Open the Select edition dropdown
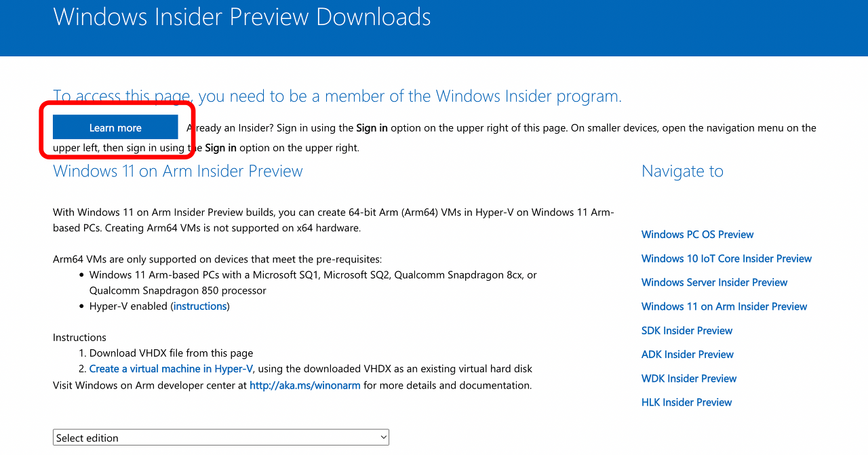This screenshot has width=868, height=455. tap(220, 437)
